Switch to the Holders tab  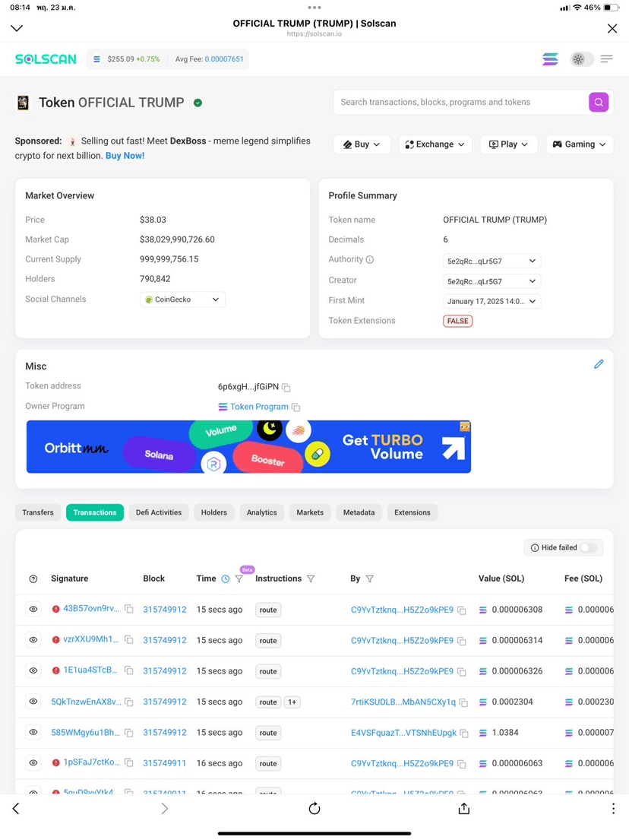pos(214,512)
